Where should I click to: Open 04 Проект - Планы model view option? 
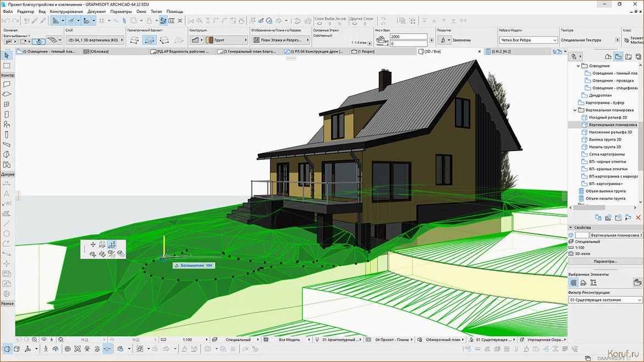tap(392, 340)
